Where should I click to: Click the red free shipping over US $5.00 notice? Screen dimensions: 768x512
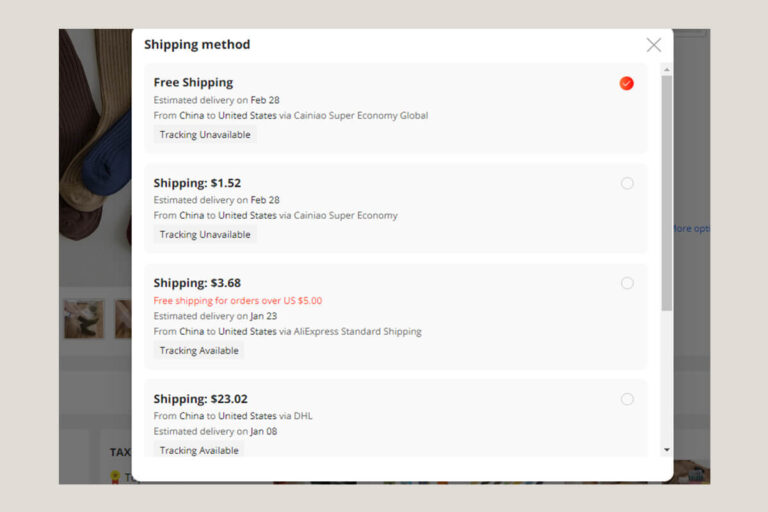point(237,300)
